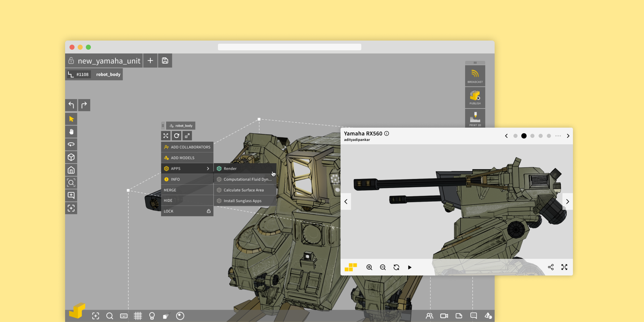Launch Calculate Surface Area app
This screenshot has width=644, height=322.
(x=245, y=190)
